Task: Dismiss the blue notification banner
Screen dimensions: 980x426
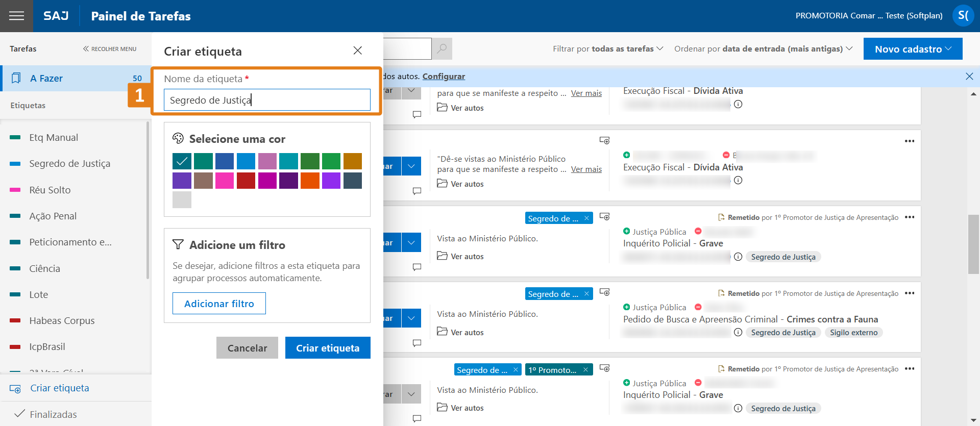Action: point(969,77)
